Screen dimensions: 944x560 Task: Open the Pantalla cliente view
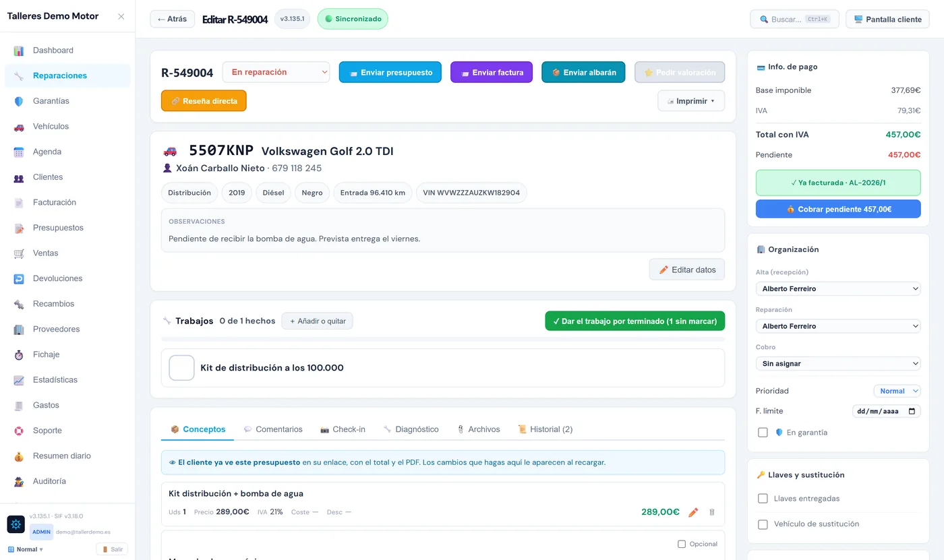[887, 20]
